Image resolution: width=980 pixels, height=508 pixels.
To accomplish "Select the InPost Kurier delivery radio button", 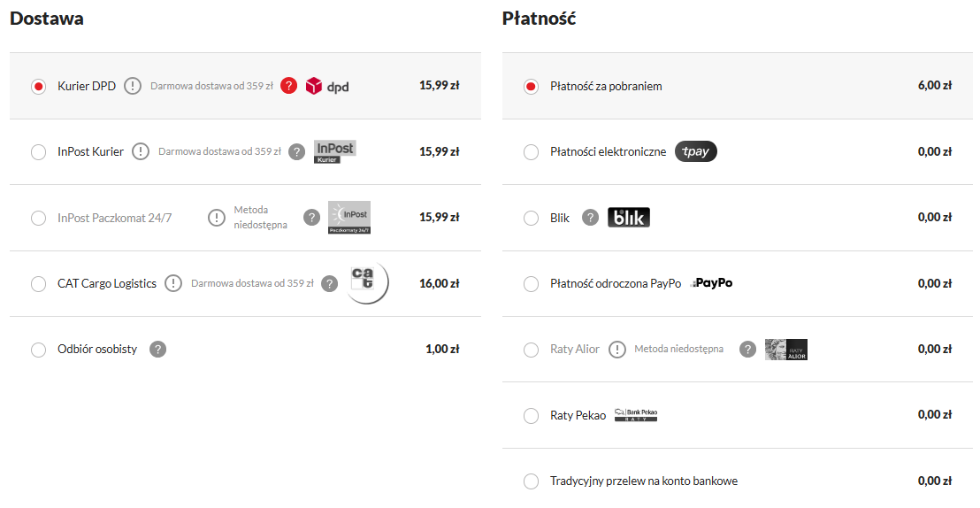I will (38, 152).
